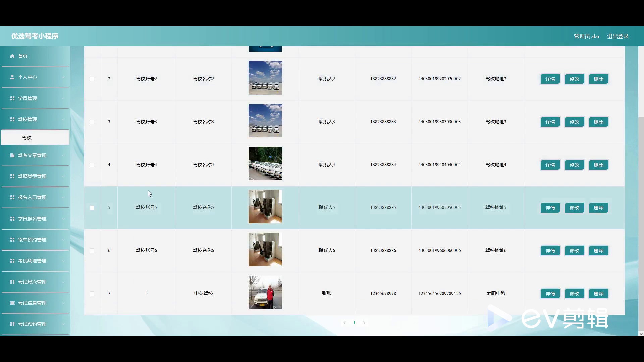Select the 驾校 submenu item
Image resolution: width=644 pixels, height=362 pixels.
point(35,138)
